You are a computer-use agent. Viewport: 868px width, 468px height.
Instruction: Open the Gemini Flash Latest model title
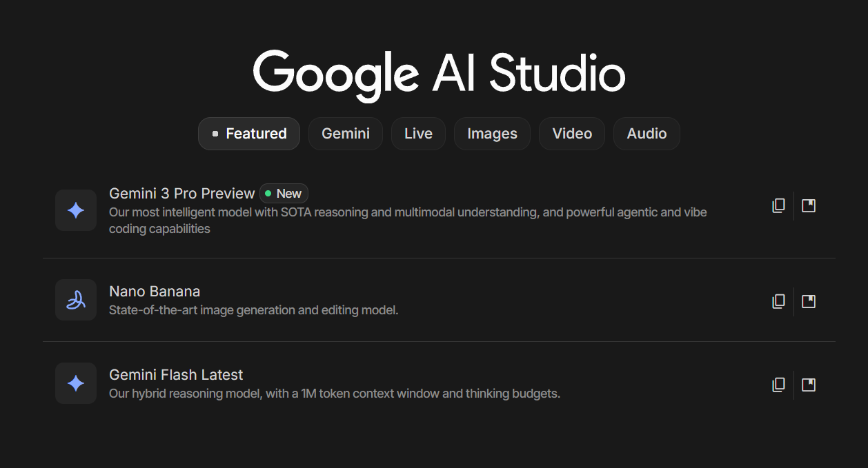[x=176, y=375]
